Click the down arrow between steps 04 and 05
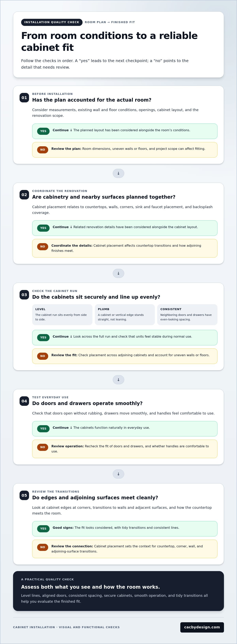This screenshot has width=237, height=644. click(x=118, y=474)
